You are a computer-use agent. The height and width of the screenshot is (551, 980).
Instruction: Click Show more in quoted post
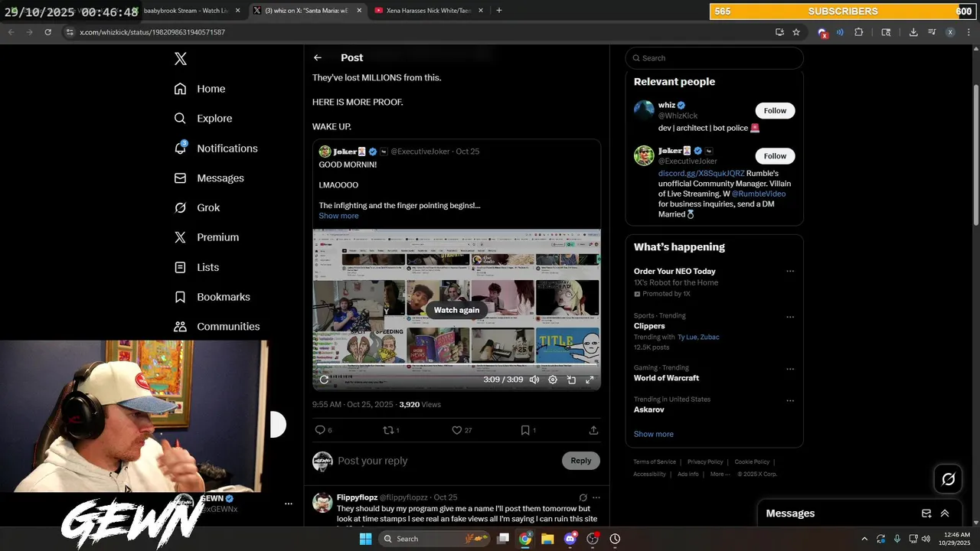(x=338, y=216)
